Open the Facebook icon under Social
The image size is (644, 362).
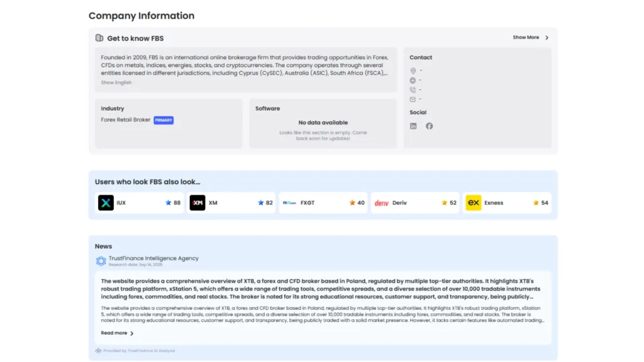point(430,126)
